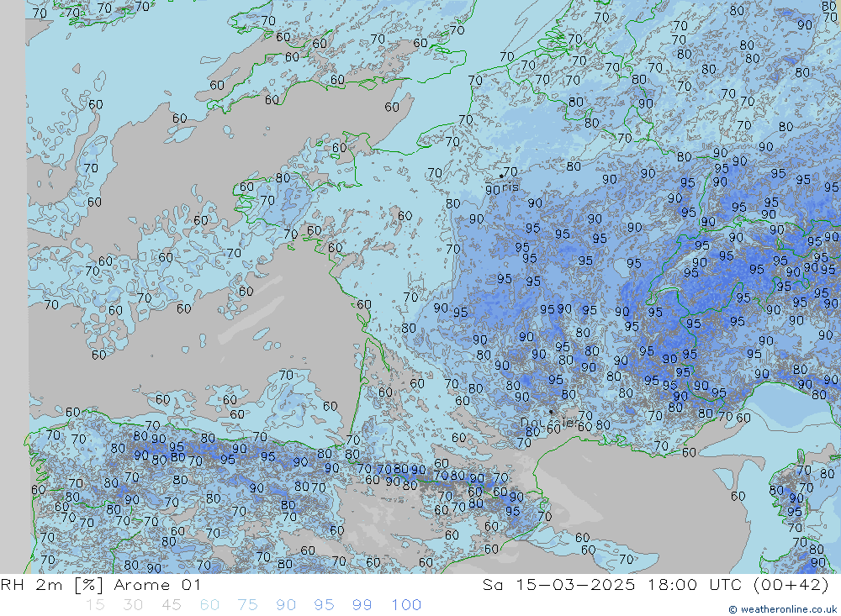
Task: Click the legend value 30
Action: tap(133, 605)
